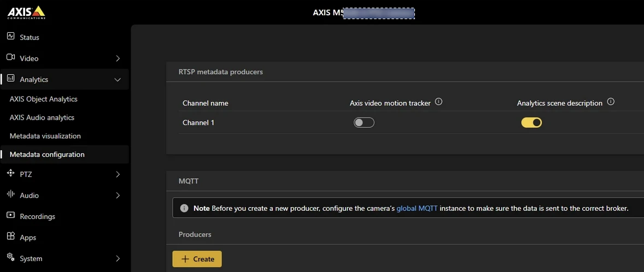Screen dimensions: 644x272
Task: Expand the System menu chevron
Action: 118,258
